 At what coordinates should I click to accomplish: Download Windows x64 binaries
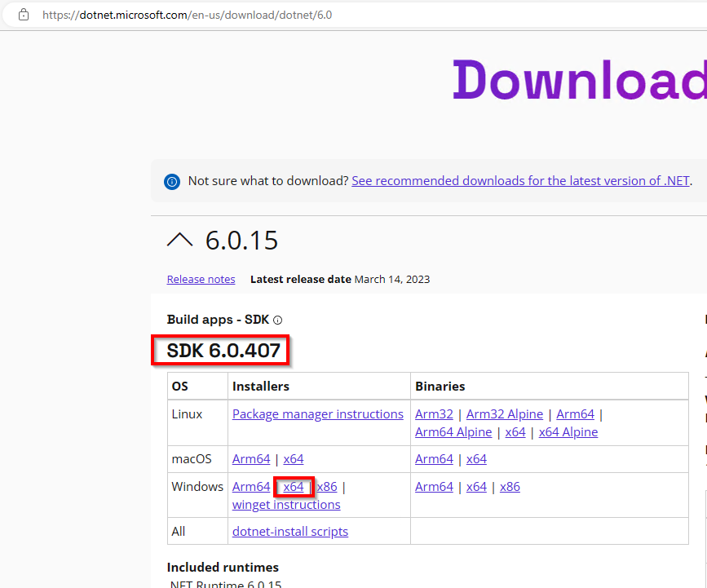(x=476, y=487)
